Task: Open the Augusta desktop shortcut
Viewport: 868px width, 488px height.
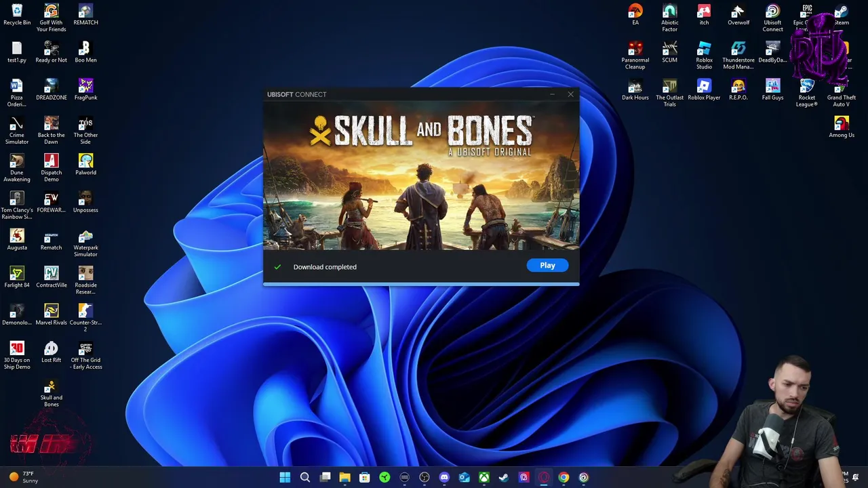Action: [17, 239]
